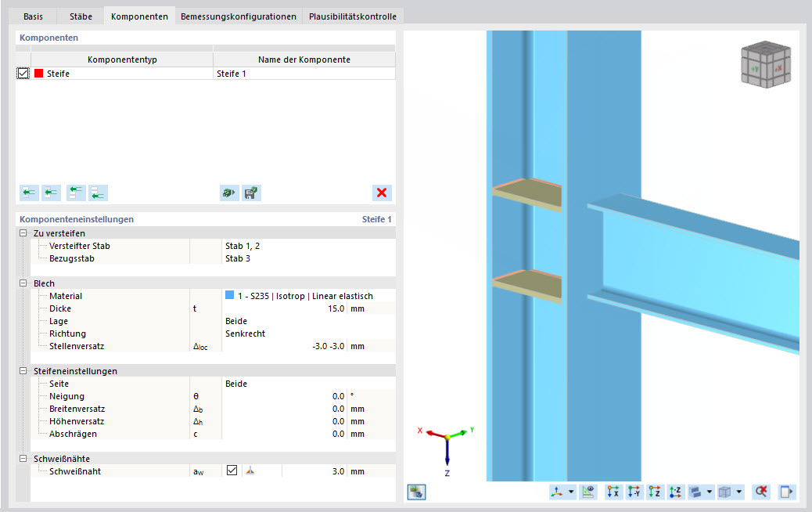
Task: Click the second green-arrow insert component icon
Action: tap(52, 193)
